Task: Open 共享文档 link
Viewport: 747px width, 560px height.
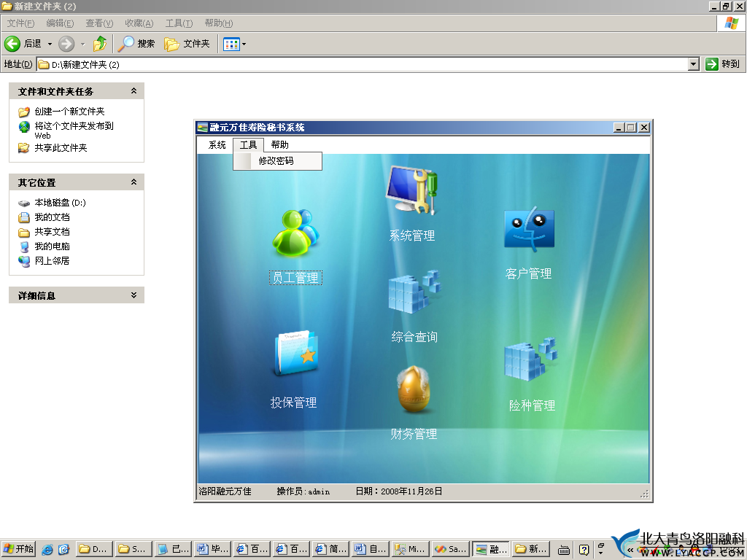Action: click(52, 232)
